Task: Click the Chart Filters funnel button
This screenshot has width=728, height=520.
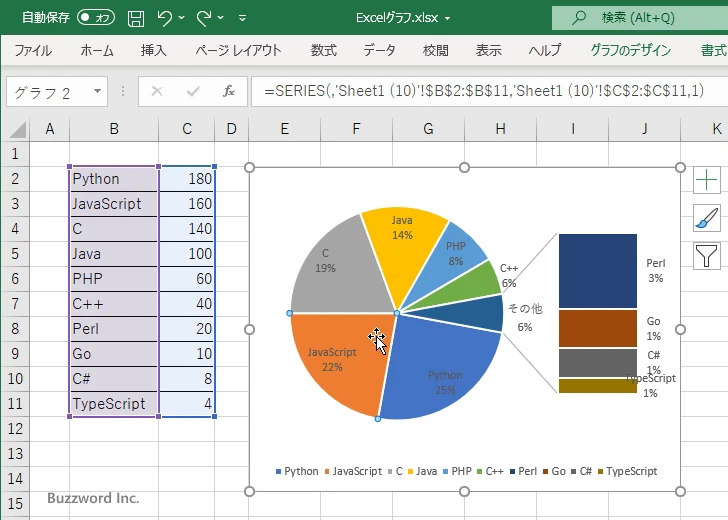Action: coord(707,256)
